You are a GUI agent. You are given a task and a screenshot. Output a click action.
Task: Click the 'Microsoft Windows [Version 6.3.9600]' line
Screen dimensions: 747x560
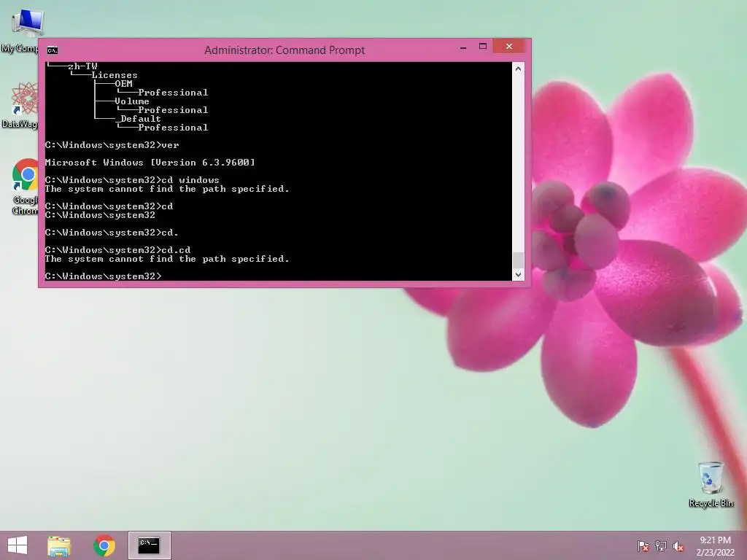(150, 163)
